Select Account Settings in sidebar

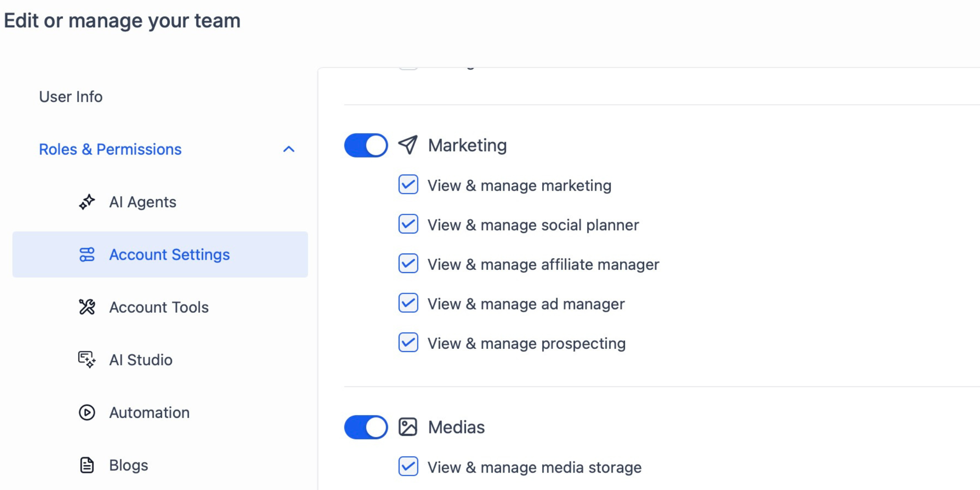[x=160, y=254]
